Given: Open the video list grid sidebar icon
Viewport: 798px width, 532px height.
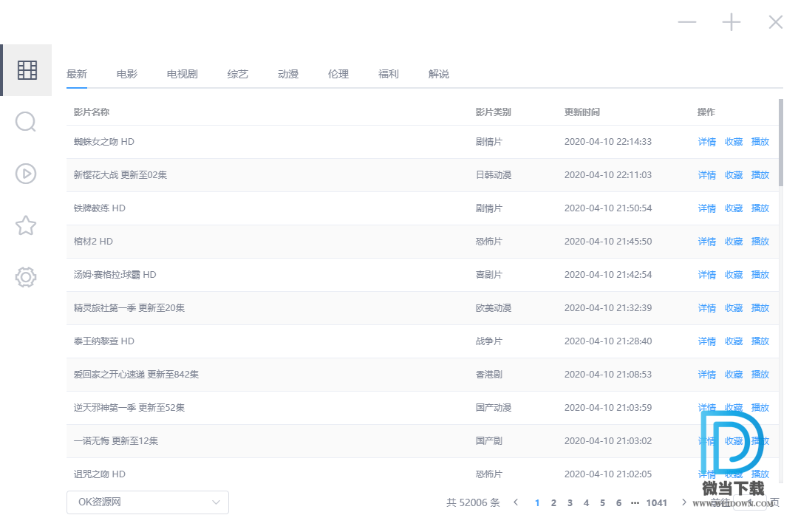Looking at the screenshot, I should (x=27, y=70).
